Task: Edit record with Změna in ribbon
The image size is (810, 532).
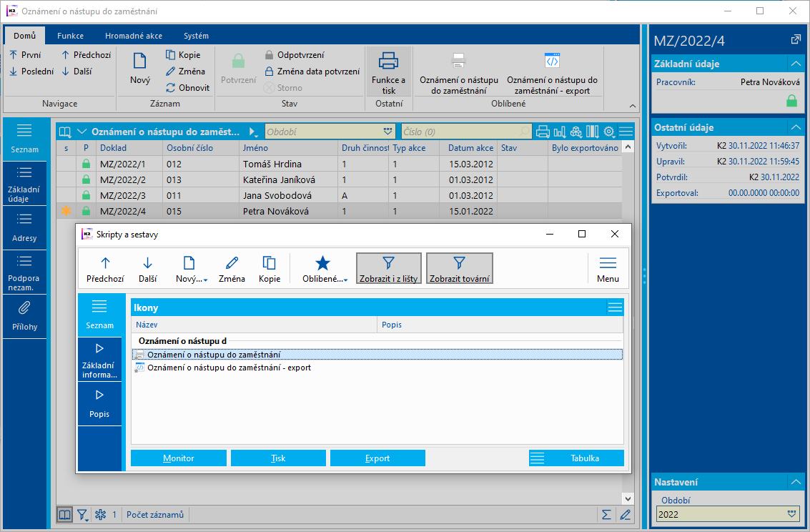Action: [185, 72]
